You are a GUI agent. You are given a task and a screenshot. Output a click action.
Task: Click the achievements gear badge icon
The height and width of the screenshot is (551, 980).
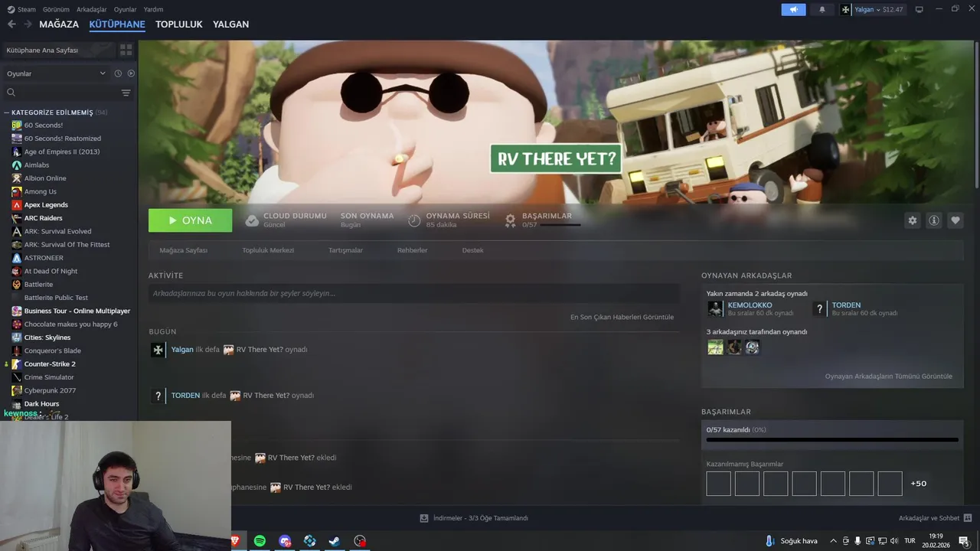[x=510, y=220]
